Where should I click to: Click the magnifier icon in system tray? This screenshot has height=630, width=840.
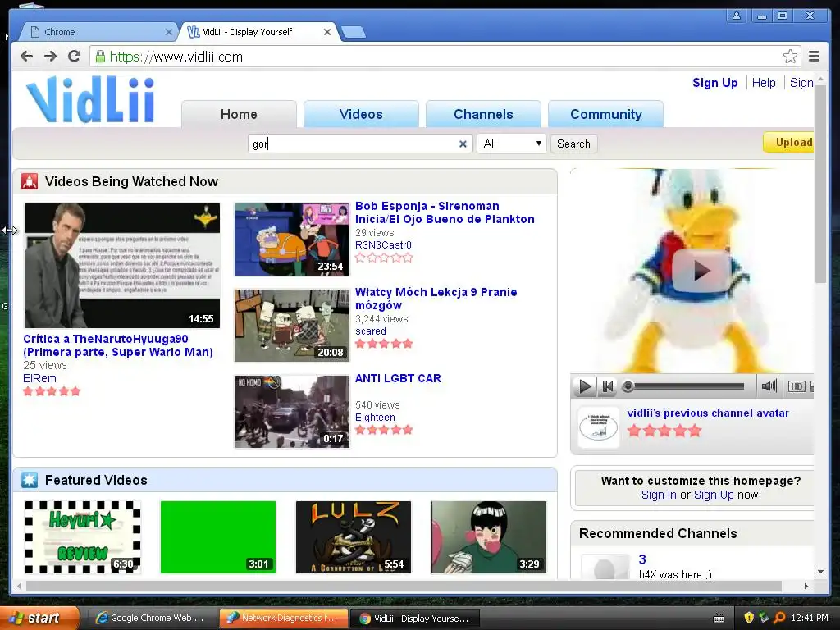coord(779,618)
